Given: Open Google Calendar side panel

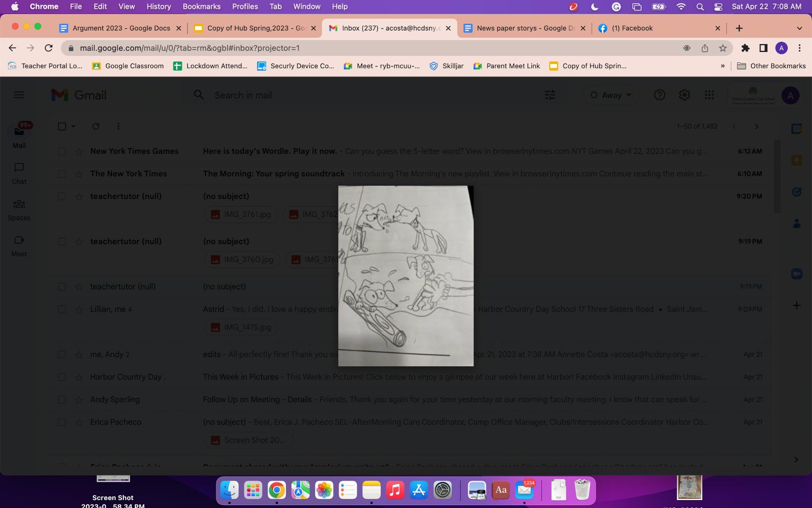Looking at the screenshot, I should point(797,129).
